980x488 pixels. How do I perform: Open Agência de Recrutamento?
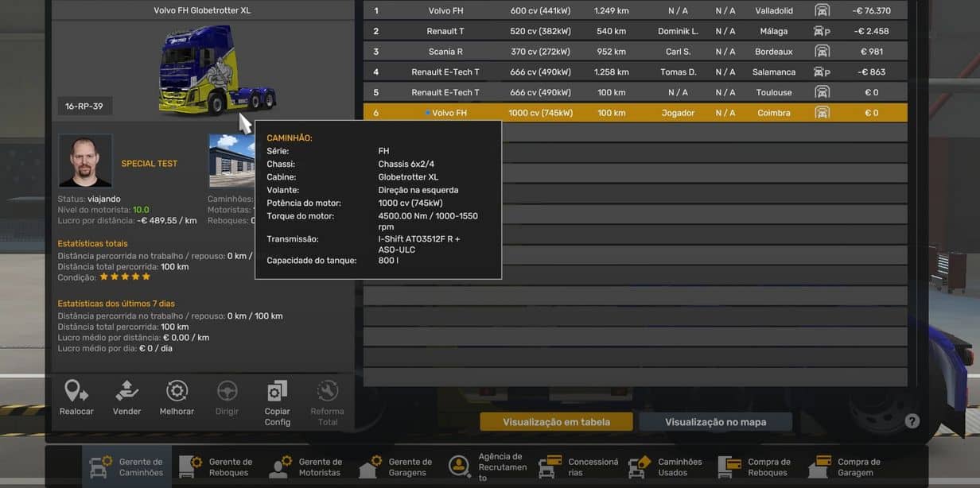[487, 467]
